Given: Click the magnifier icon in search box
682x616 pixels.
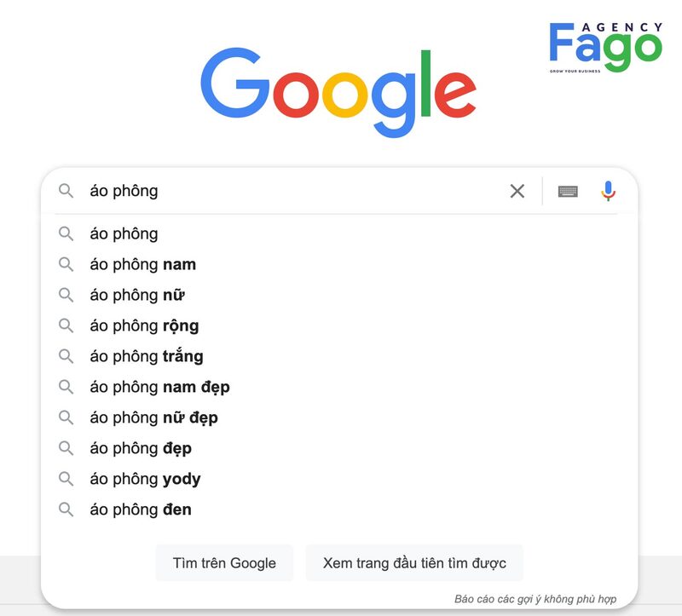Looking at the screenshot, I should point(66,191).
